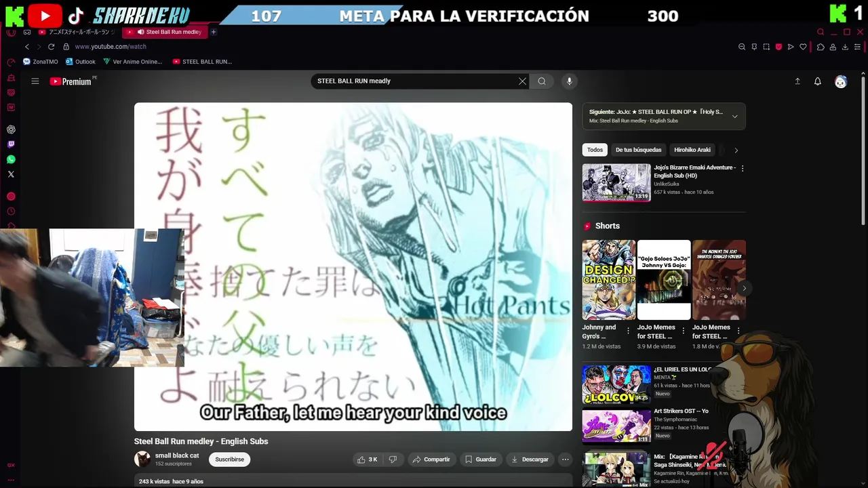The image size is (868, 488).
Task: Open Jojo's Bizarre Emaki Adventure title
Action: click(694, 171)
